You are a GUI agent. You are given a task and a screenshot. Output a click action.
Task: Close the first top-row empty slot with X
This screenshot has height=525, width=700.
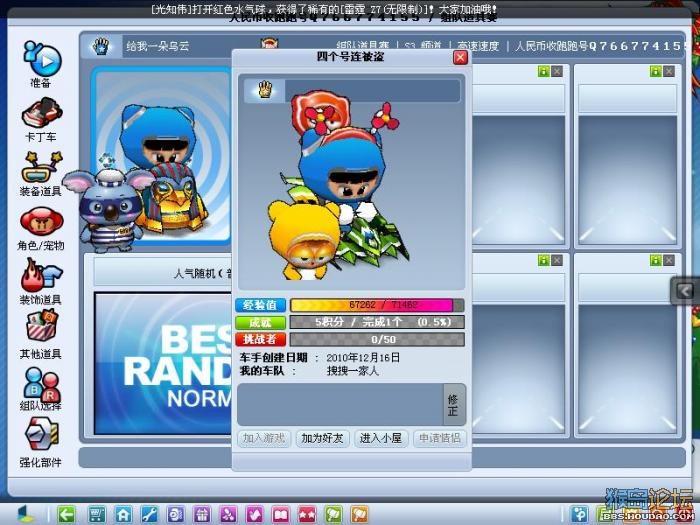tap(557, 71)
